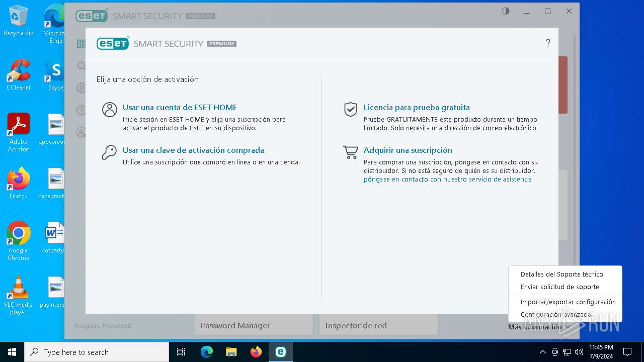The image size is (644, 362).
Task: Open the facepract image file on desktop
Action: 52,184
